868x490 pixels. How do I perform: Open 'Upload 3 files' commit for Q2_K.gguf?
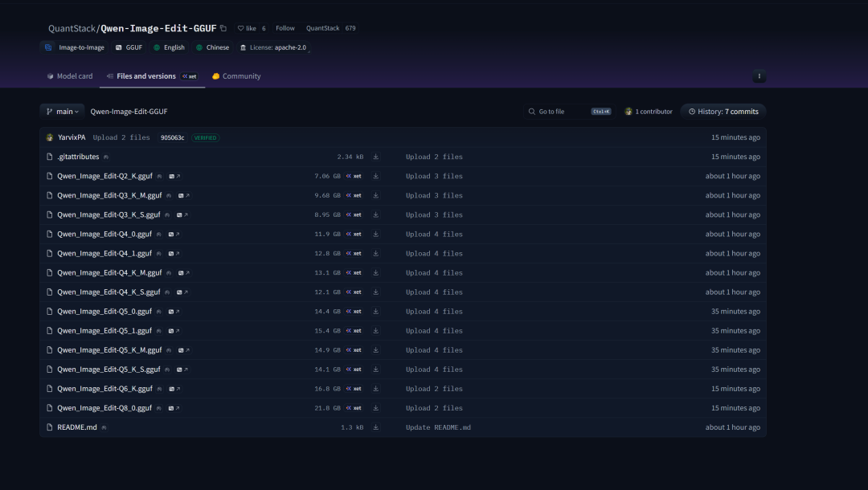point(434,177)
